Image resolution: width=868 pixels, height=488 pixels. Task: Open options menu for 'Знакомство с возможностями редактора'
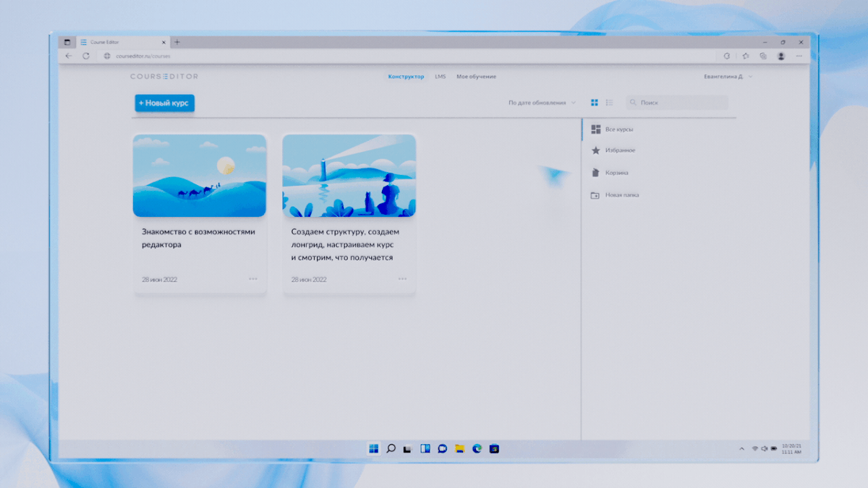253,279
